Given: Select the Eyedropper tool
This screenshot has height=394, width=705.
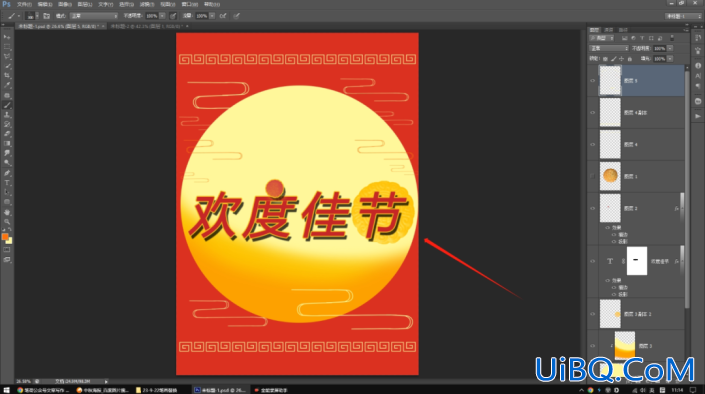Looking at the screenshot, I should coord(7,85).
